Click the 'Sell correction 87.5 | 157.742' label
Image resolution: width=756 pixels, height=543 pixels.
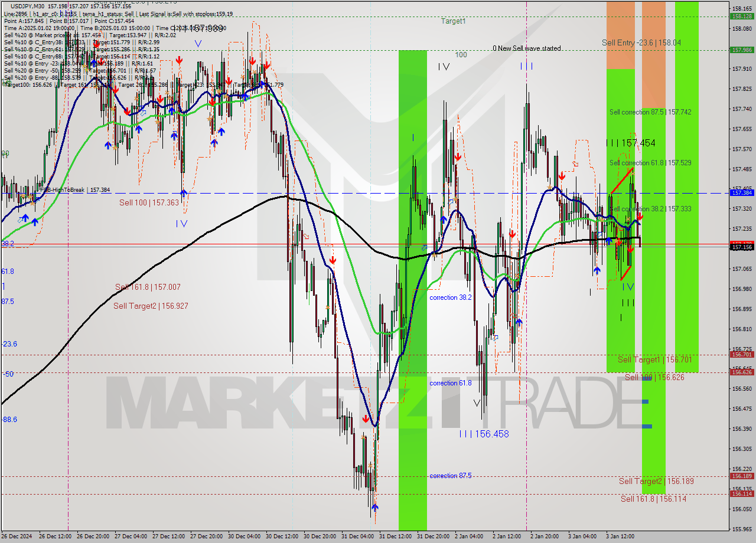pos(650,112)
